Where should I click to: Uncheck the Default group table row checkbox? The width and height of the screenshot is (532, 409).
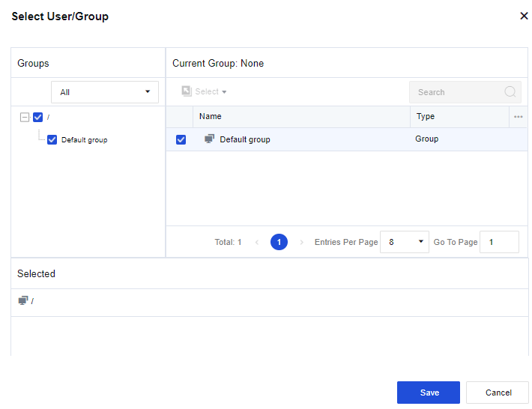(x=181, y=139)
